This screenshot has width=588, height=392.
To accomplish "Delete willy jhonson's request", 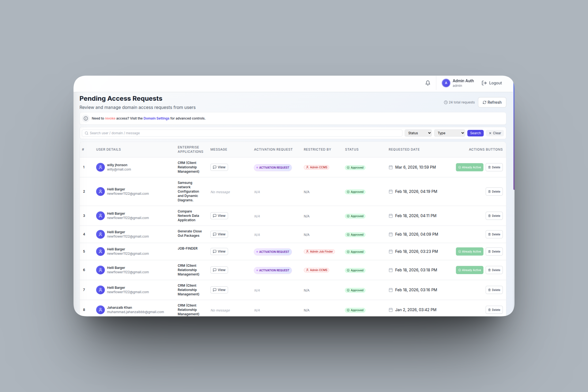I will [x=494, y=167].
